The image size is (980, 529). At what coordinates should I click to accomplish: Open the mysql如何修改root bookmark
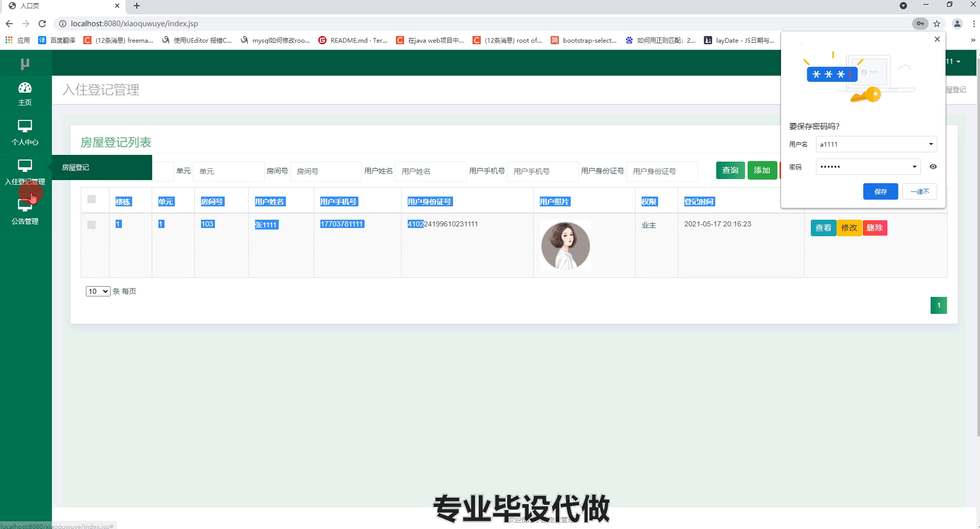[x=275, y=40]
